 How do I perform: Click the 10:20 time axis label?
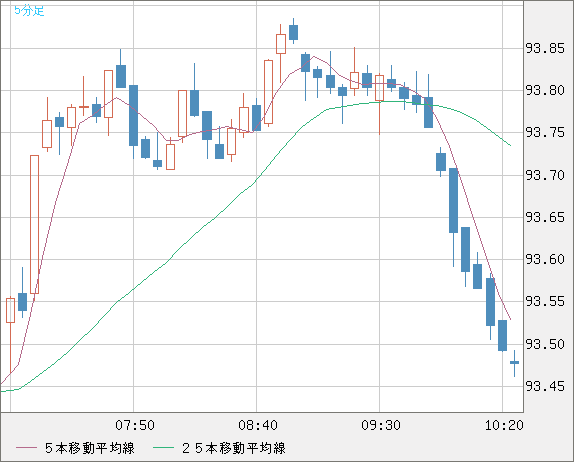pyautogui.click(x=504, y=425)
